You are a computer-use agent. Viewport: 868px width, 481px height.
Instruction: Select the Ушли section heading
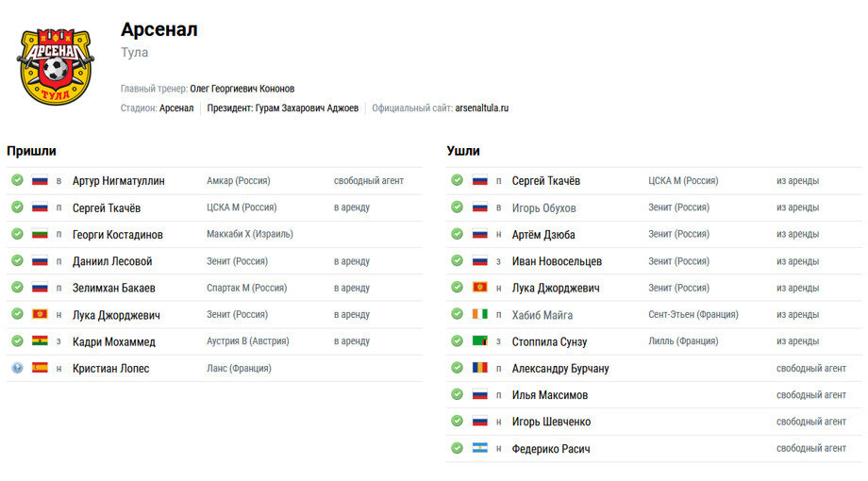click(x=463, y=151)
